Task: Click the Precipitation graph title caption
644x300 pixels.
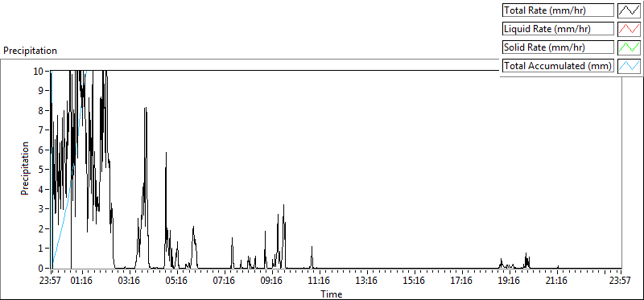Action: (x=30, y=51)
